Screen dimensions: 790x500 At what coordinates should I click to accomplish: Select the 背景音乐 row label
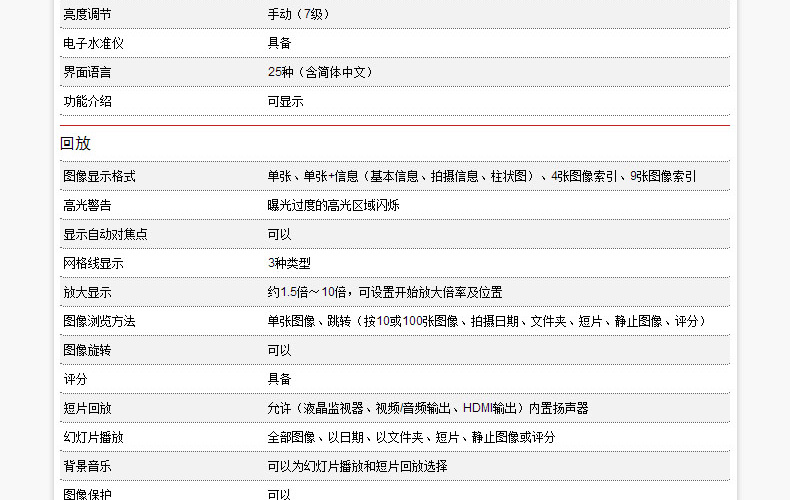pyautogui.click(x=87, y=466)
